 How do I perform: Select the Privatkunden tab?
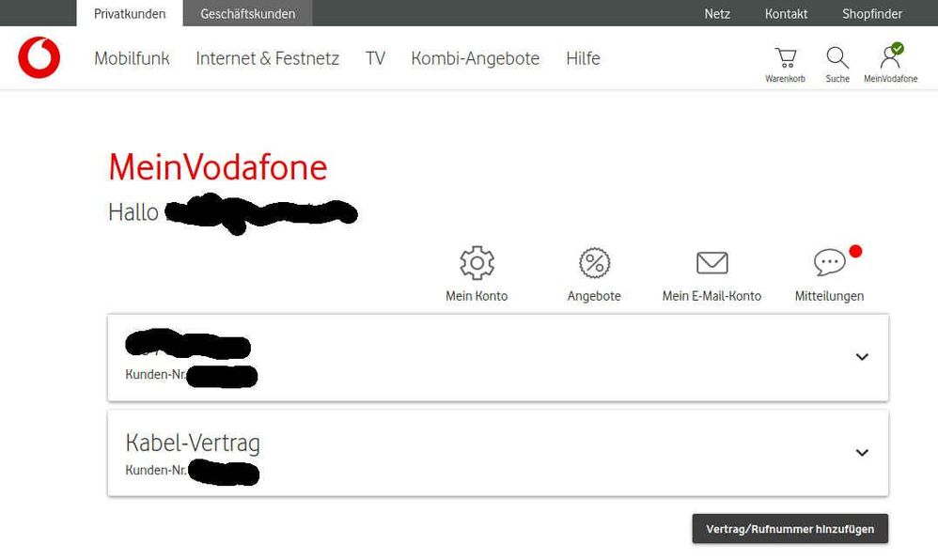point(130,13)
